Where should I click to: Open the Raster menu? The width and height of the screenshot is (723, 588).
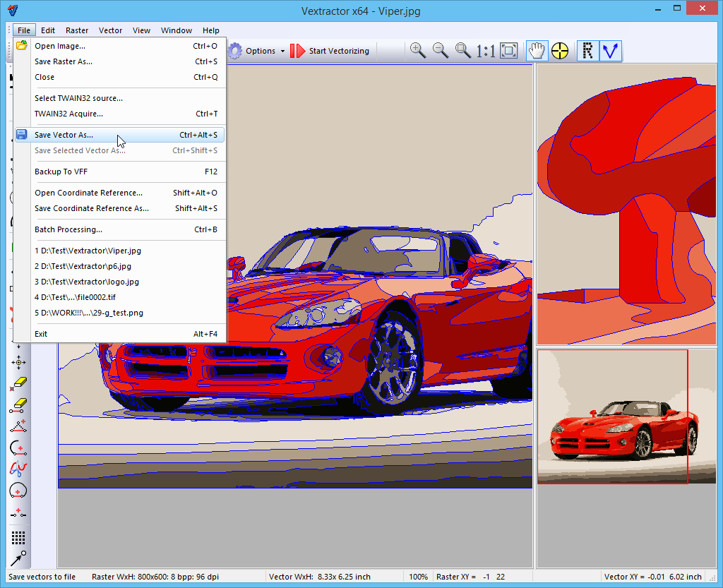tap(77, 30)
